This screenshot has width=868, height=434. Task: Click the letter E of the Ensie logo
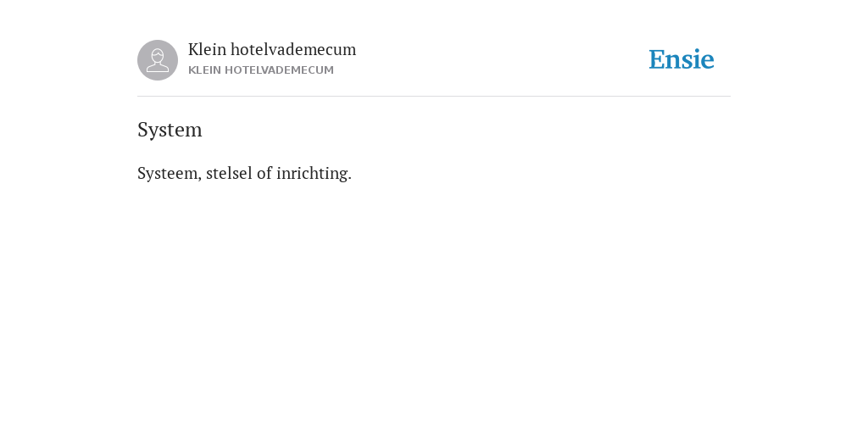[x=657, y=59]
